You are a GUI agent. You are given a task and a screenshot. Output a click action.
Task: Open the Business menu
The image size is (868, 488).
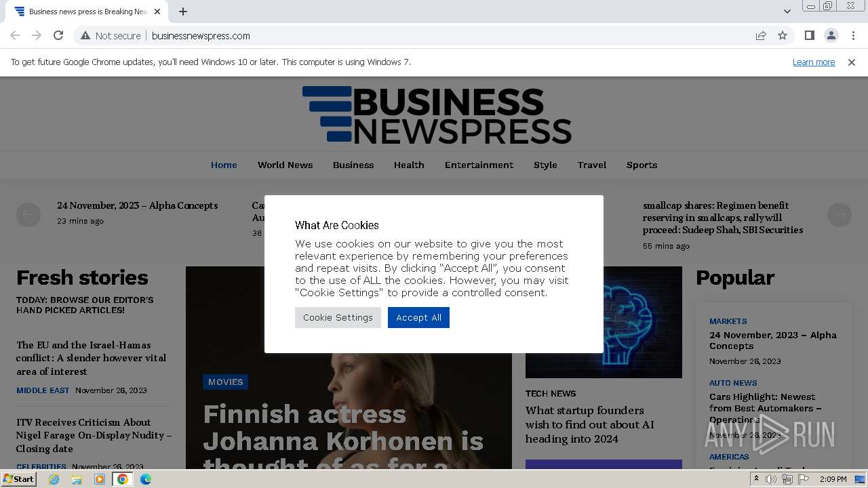pos(353,165)
